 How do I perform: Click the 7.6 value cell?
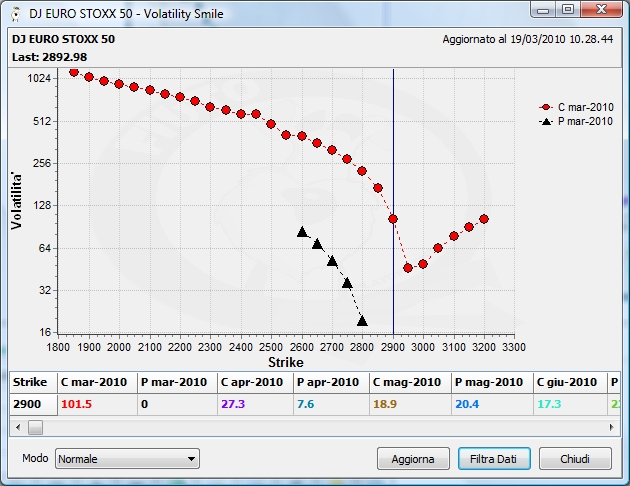(331, 404)
